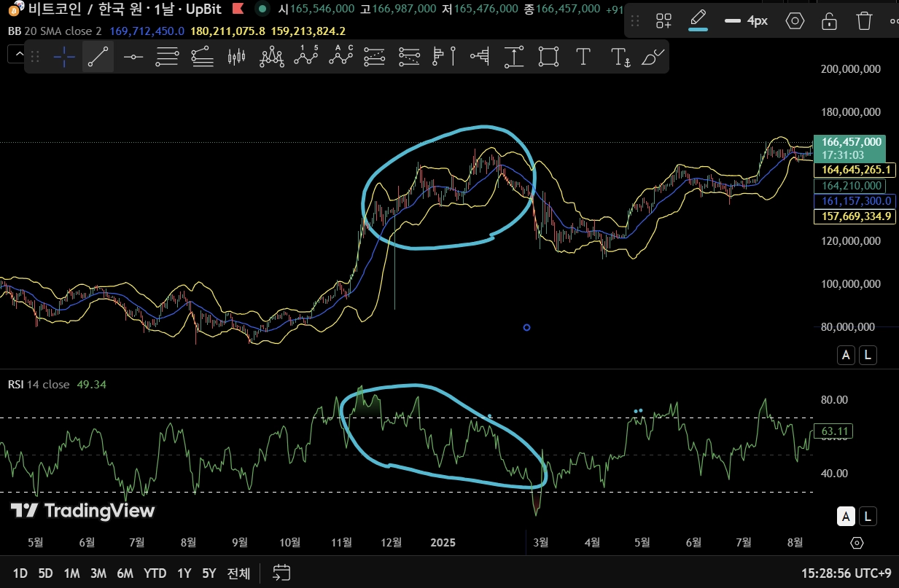This screenshot has width=899, height=588.
Task: Open the pencil line color picker
Action: click(x=698, y=20)
